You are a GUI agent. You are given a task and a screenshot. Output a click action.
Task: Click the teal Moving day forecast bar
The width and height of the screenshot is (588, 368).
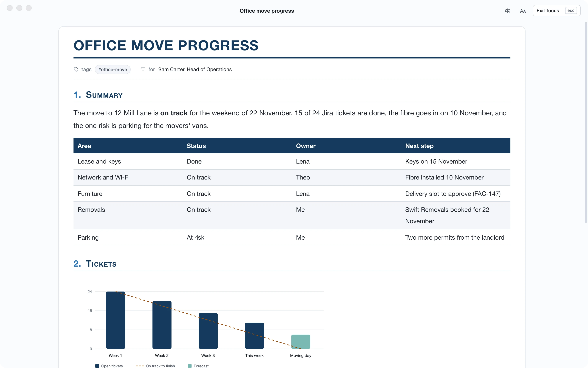[301, 342]
